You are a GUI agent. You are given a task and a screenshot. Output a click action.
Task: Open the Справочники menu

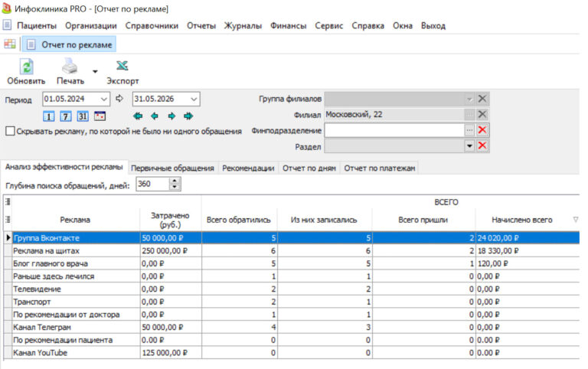(152, 26)
